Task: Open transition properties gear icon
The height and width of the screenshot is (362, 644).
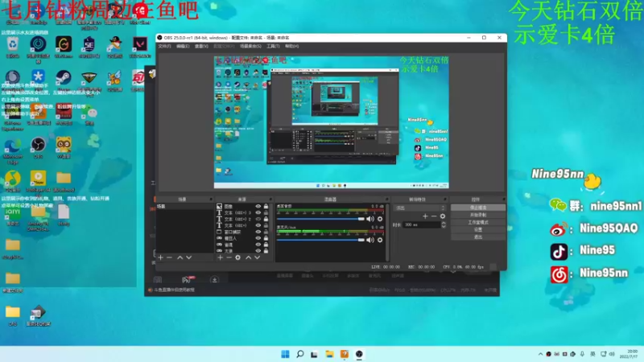Action: click(x=443, y=216)
